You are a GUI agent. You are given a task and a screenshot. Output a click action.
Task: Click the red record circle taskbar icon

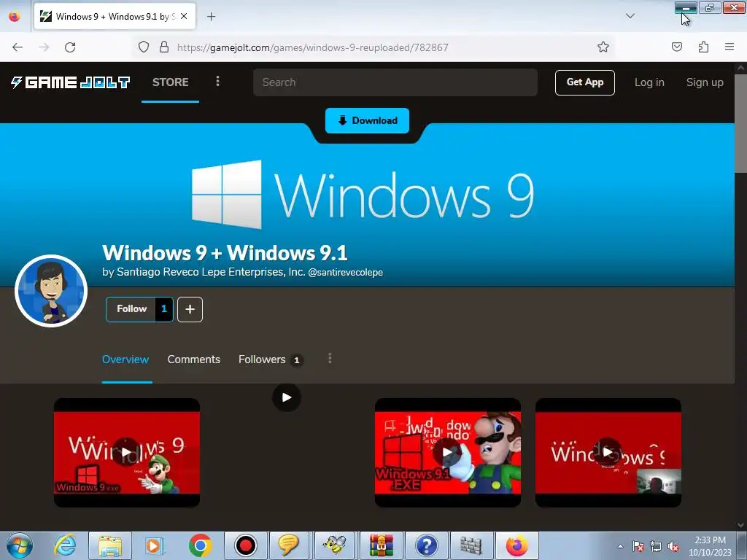(245, 545)
